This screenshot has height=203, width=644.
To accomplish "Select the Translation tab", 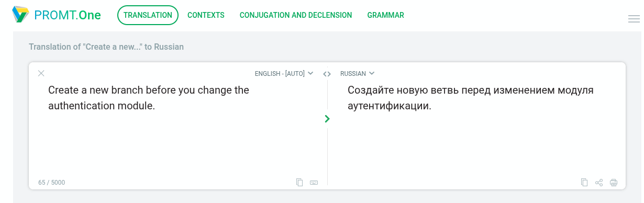I will (148, 15).
